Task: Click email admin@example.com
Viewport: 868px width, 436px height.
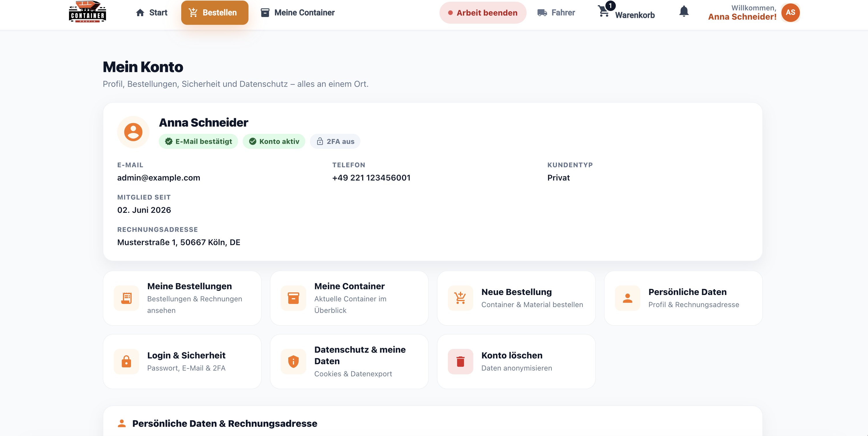Action: click(x=159, y=177)
